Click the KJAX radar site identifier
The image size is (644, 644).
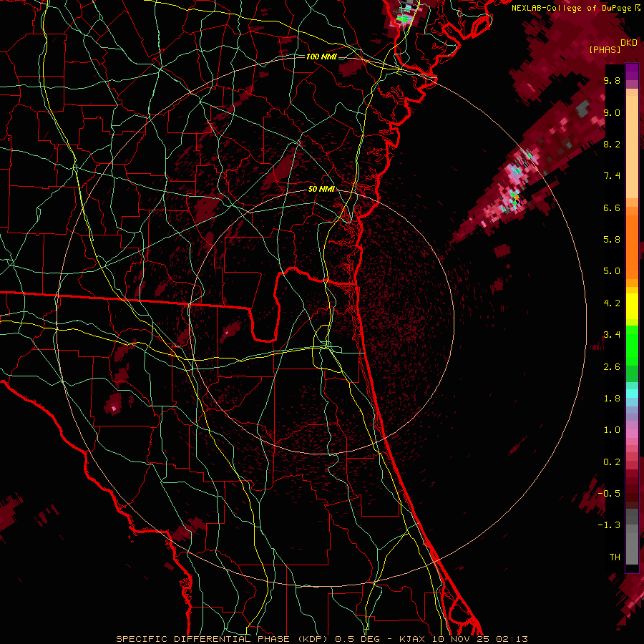413,639
